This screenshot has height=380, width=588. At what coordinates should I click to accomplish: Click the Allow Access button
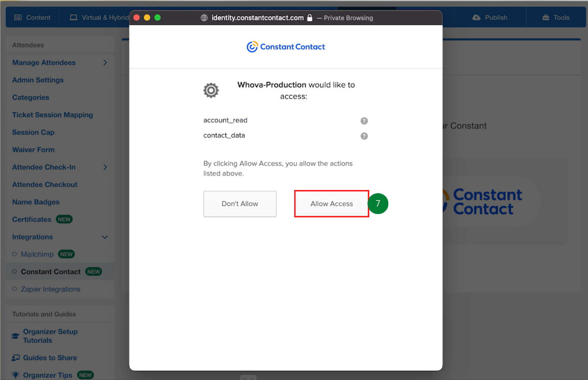point(332,204)
